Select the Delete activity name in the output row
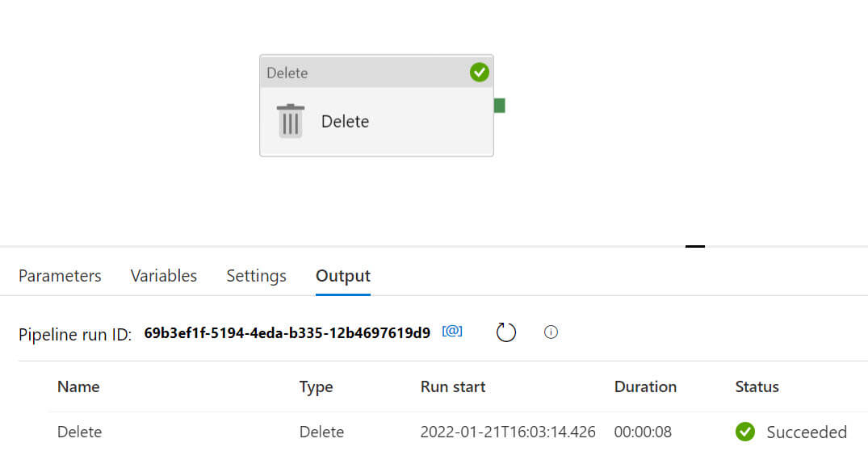This screenshot has height=451, width=868. (79, 432)
